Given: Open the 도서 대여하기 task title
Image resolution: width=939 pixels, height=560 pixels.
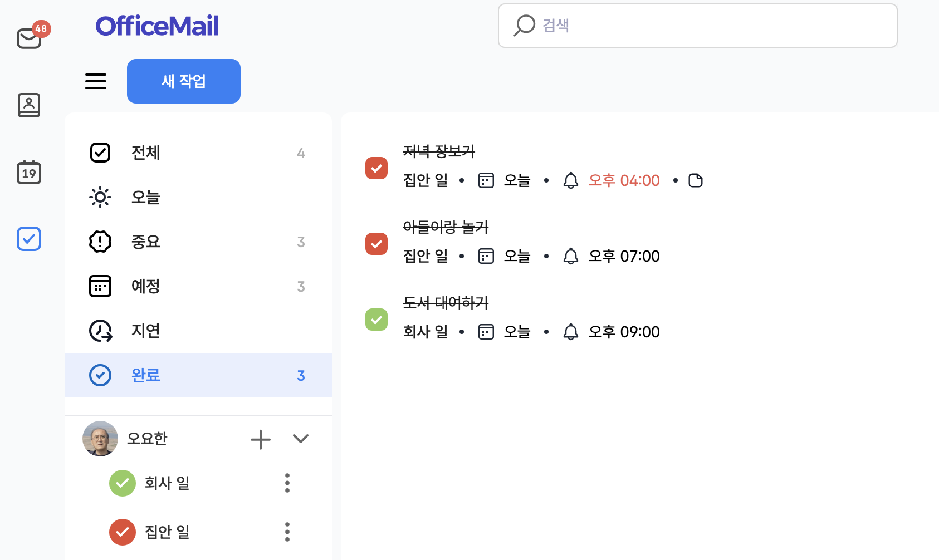Looking at the screenshot, I should point(446,302).
